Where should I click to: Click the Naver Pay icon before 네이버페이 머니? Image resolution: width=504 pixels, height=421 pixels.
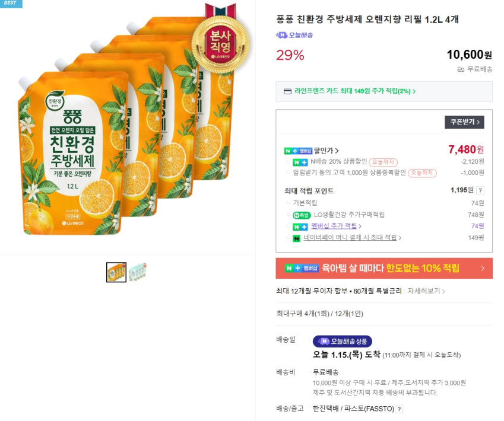tap(296, 238)
